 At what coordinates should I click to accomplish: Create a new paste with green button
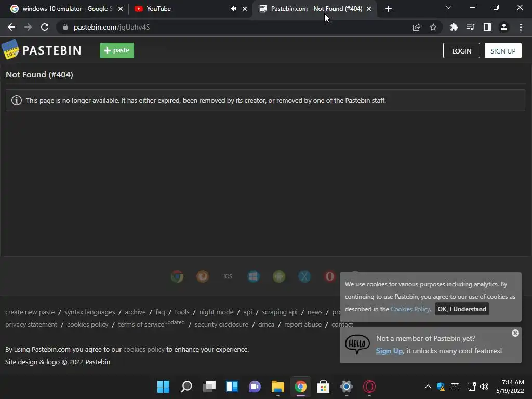click(x=117, y=50)
